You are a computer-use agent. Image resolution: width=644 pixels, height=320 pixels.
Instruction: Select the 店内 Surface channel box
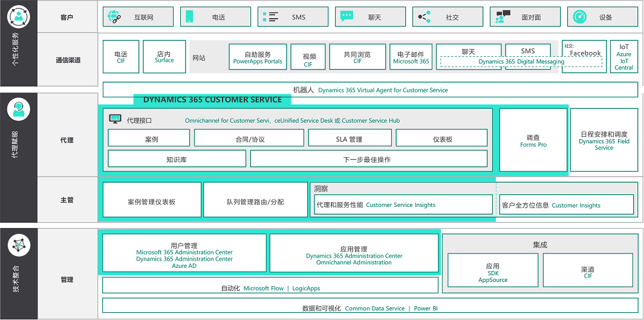click(x=164, y=57)
